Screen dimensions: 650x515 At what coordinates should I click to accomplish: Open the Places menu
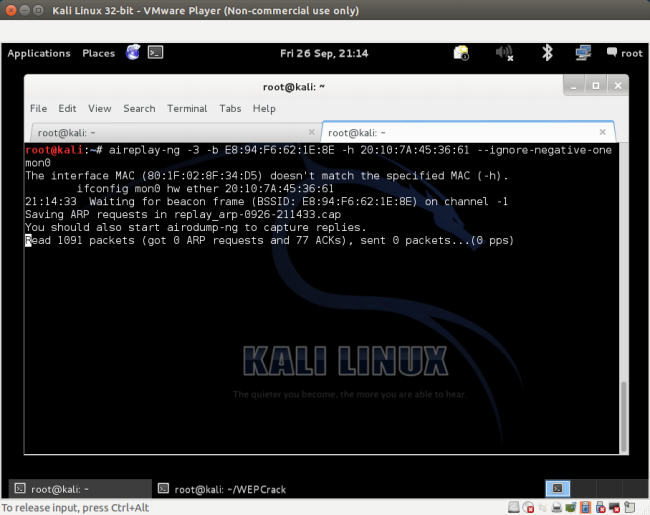(x=98, y=54)
